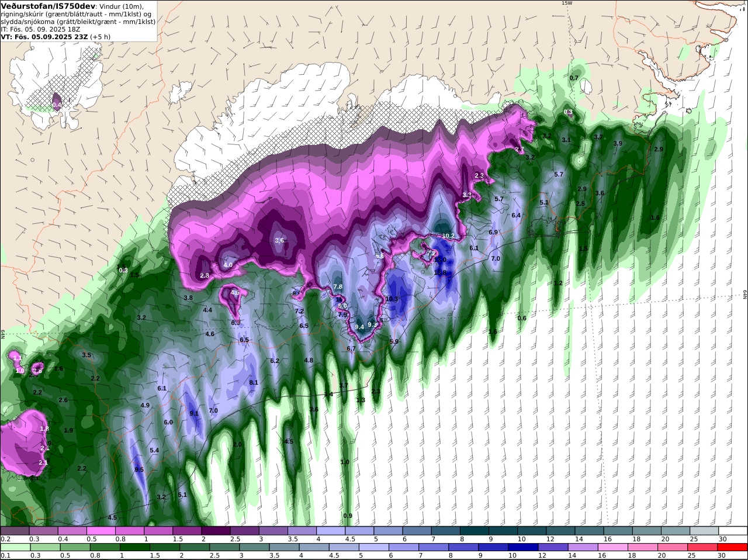Pick the pale green 0.1 rain legend swatch
Image resolution: width=748 pixels, height=560 pixels.
tap(15, 547)
